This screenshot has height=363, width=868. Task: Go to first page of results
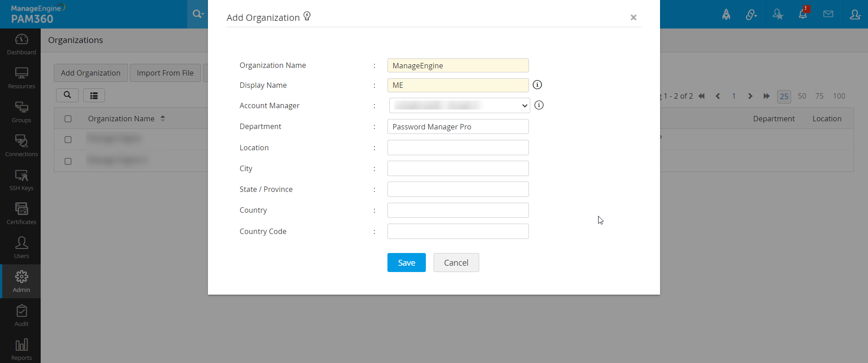click(x=702, y=96)
